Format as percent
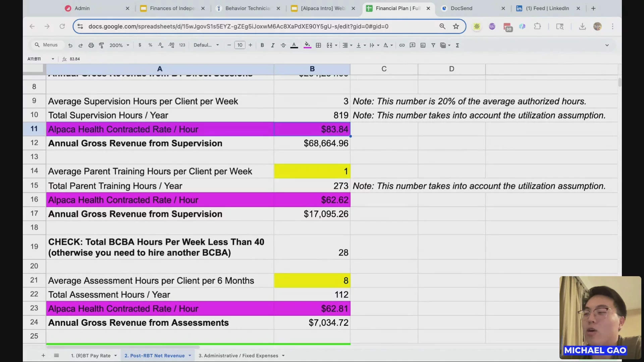 [x=150, y=45]
